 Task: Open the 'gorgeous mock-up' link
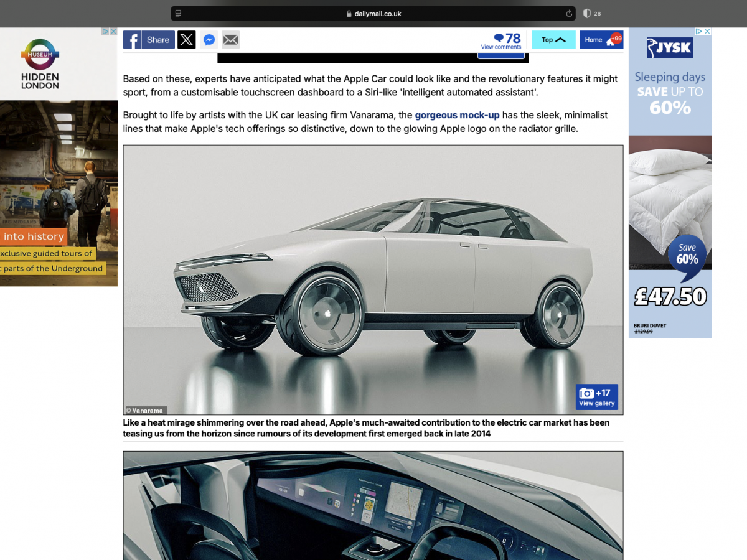point(457,115)
